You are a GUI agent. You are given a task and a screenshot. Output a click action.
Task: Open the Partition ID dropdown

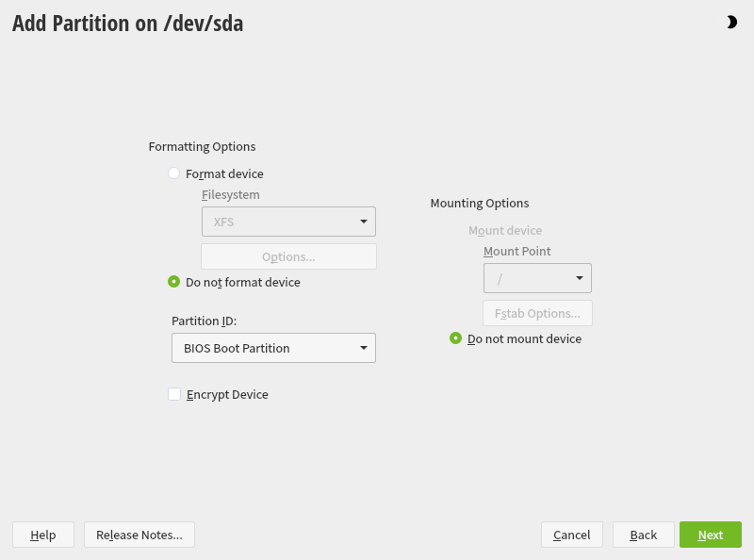(273, 348)
